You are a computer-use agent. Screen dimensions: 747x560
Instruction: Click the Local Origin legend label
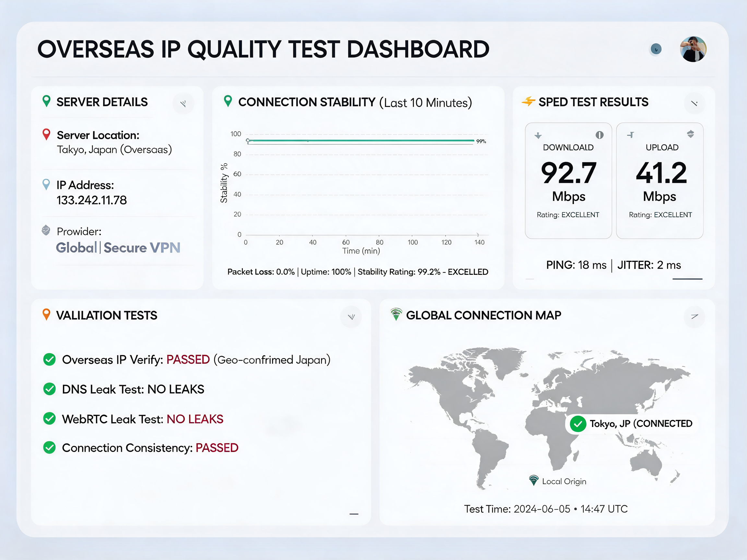(x=564, y=481)
